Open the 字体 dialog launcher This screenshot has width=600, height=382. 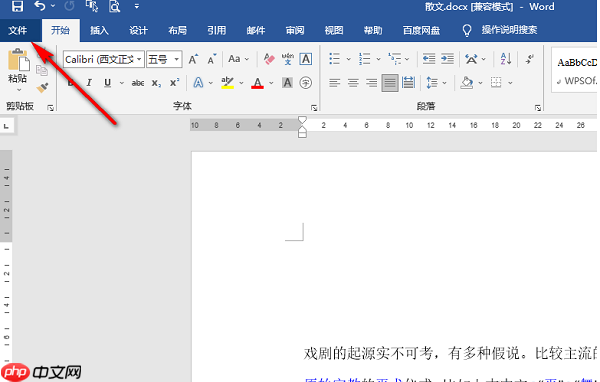(x=314, y=108)
